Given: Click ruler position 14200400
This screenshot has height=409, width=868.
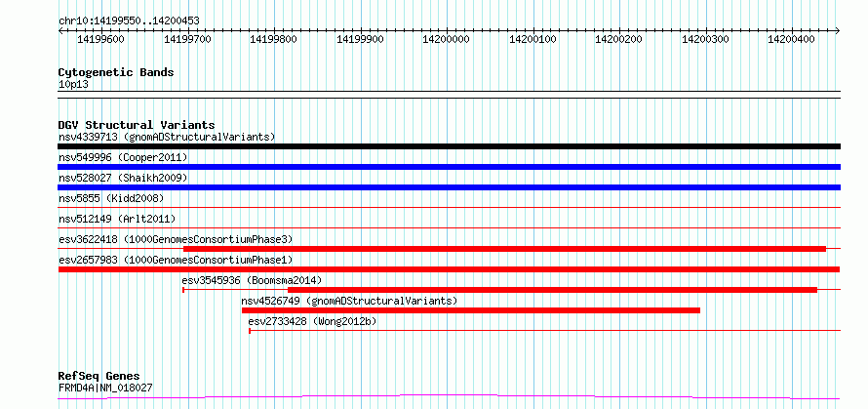Looking at the screenshot, I should coord(792,39).
